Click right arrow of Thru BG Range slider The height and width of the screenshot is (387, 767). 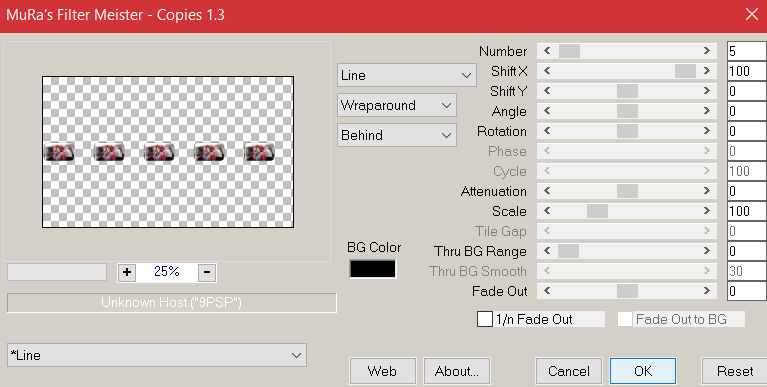pyautogui.click(x=707, y=251)
